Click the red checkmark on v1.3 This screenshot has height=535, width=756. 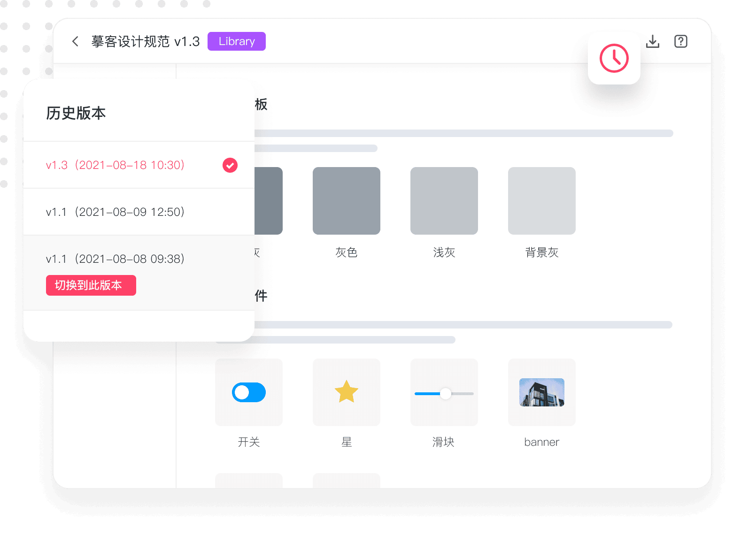230,165
